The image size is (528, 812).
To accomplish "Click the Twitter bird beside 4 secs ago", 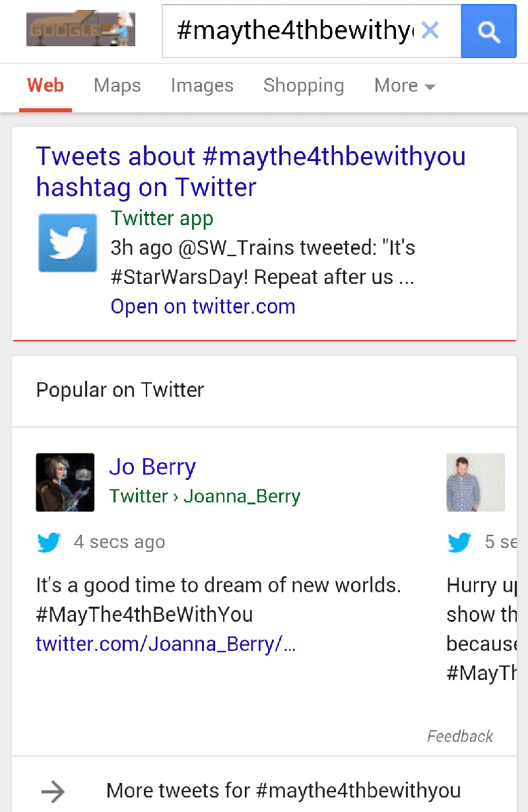I will pyautogui.click(x=49, y=543).
